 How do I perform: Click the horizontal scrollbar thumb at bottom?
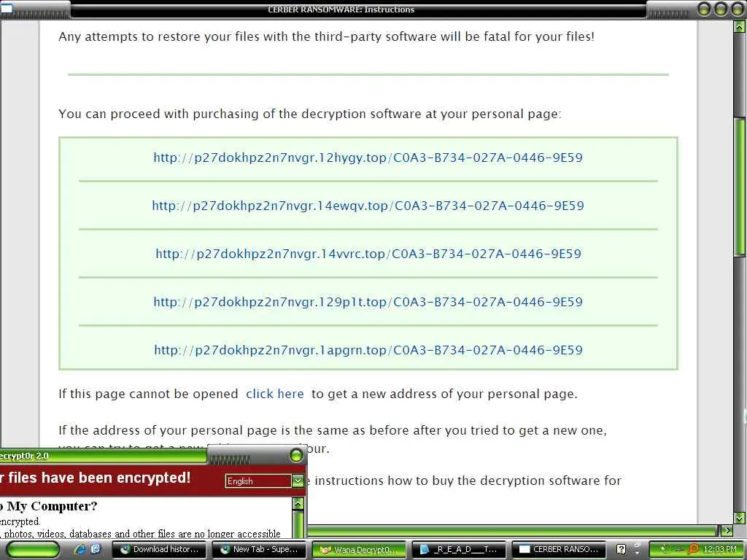coord(512,530)
